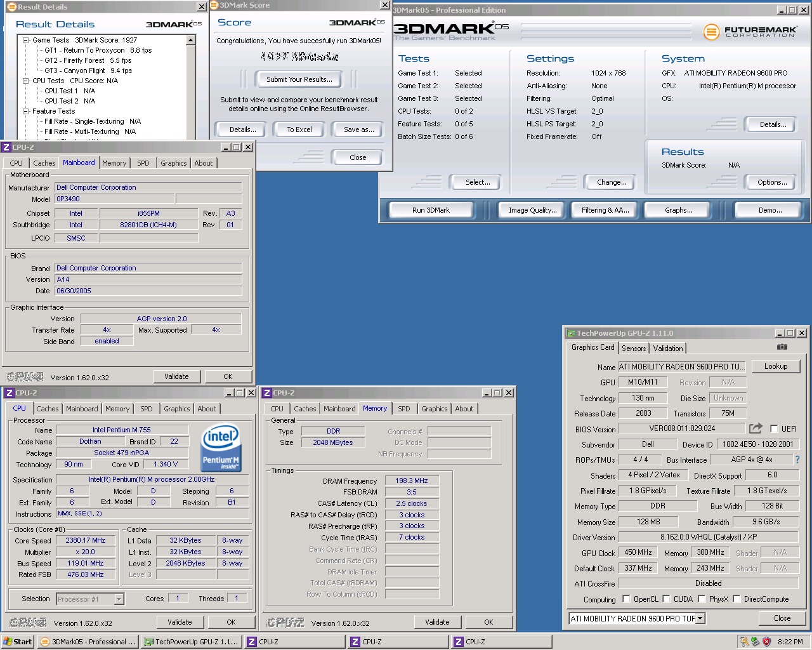Click 3DMark05 Professional taskbar button
This screenshot has height=650, width=812.
[x=88, y=642]
